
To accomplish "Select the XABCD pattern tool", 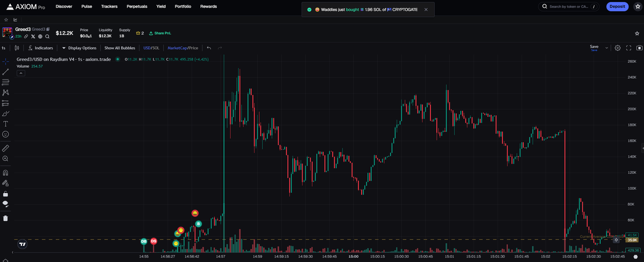I will click(x=5, y=93).
